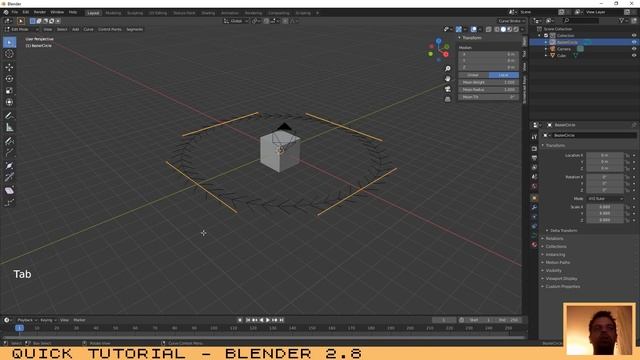
Task: Click the viewport pan hand icon
Action: tap(448, 79)
